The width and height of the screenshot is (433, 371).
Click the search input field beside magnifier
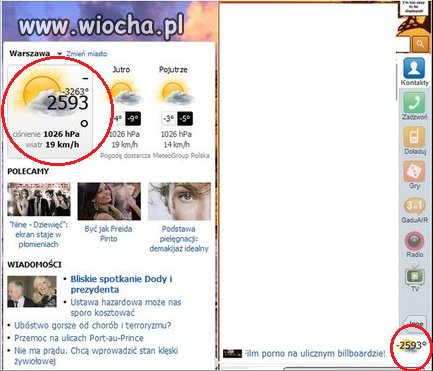(403, 44)
